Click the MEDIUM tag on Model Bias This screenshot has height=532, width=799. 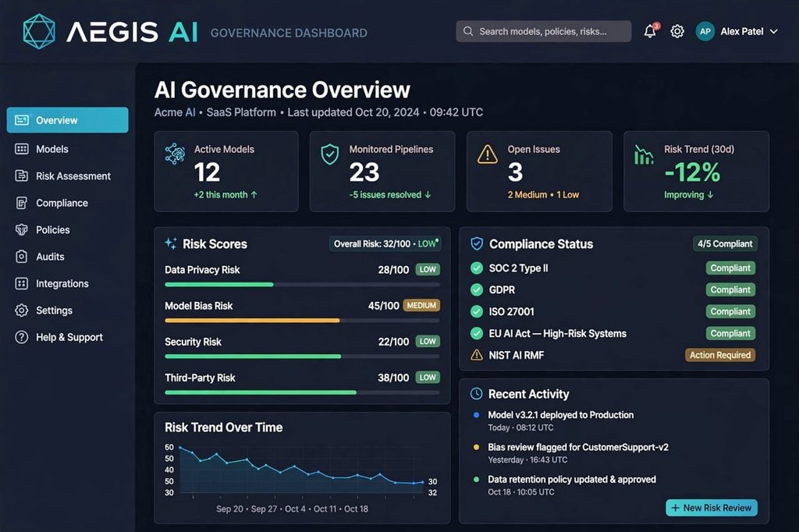coord(421,305)
